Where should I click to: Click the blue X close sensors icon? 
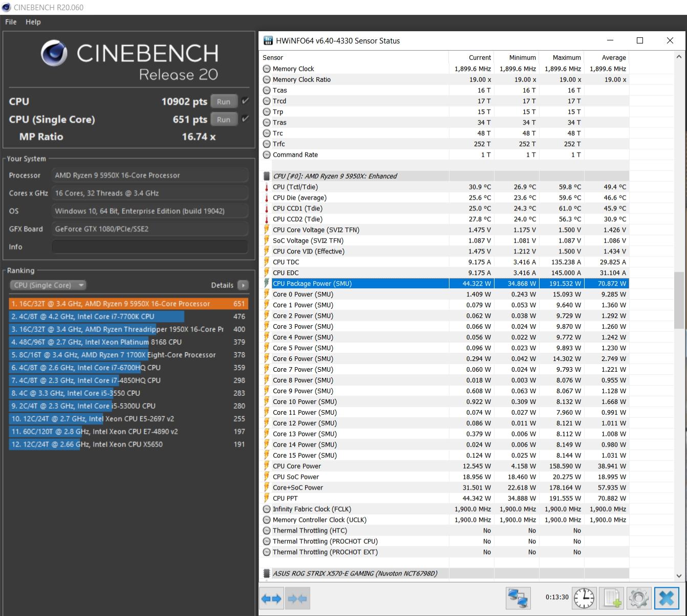tap(667, 598)
